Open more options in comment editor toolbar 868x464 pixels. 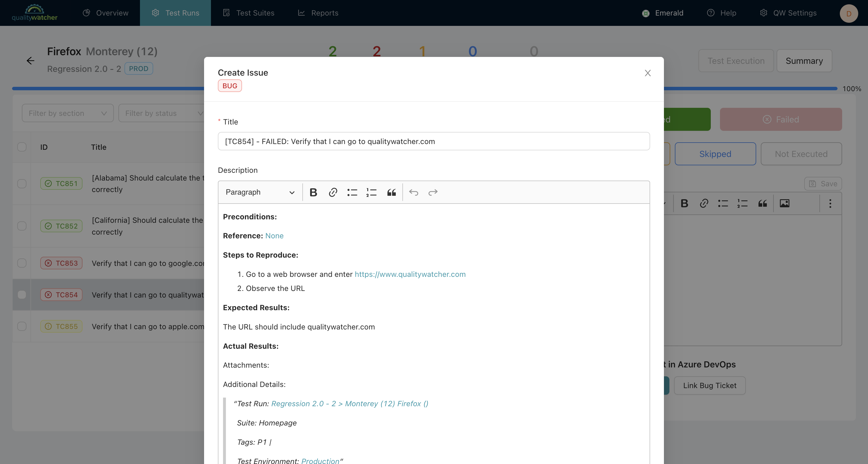click(830, 204)
